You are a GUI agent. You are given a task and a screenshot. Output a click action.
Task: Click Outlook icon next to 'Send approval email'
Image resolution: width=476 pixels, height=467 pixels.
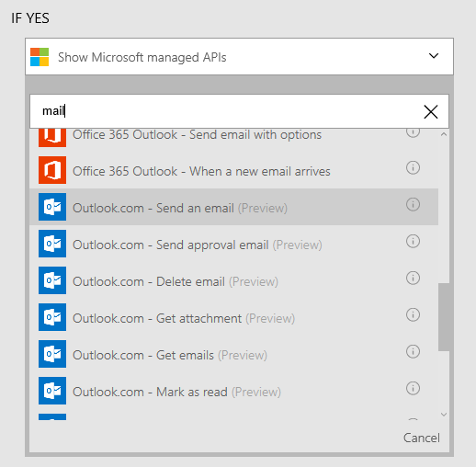click(52, 244)
